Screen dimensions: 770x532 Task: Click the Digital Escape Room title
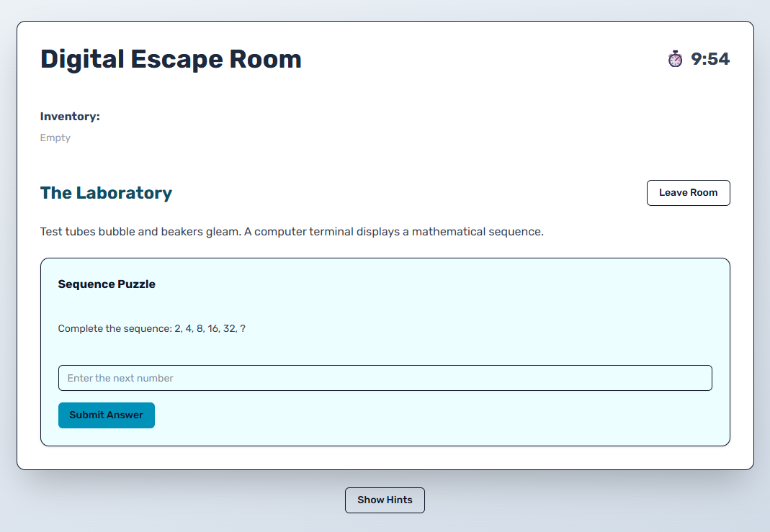(171, 59)
